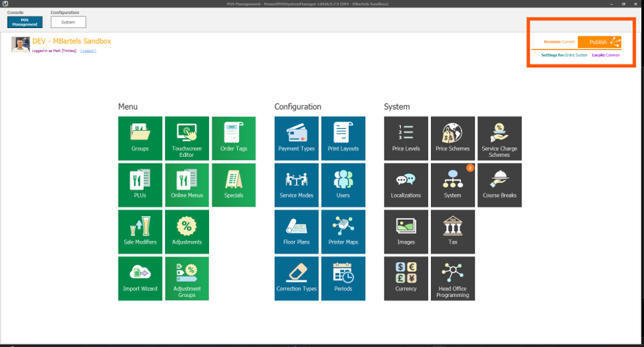Image resolution: width=644 pixels, height=347 pixels.
Task: Open the Localizations tile
Action: [x=406, y=185]
